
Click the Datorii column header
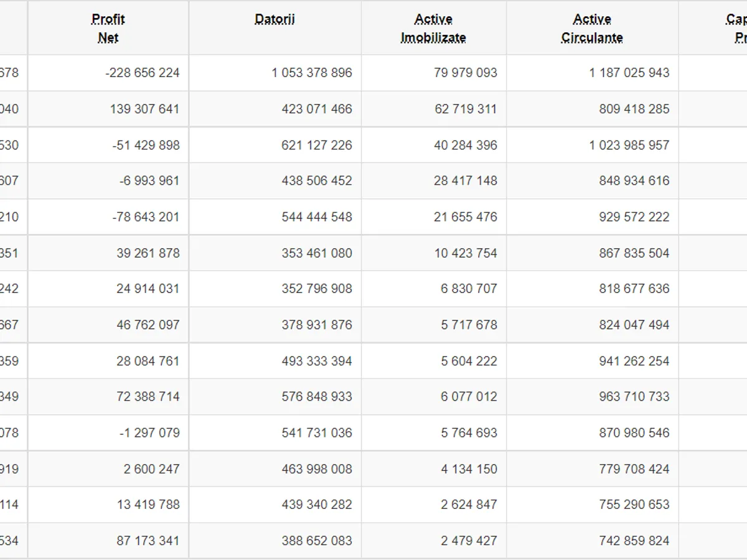click(x=275, y=20)
